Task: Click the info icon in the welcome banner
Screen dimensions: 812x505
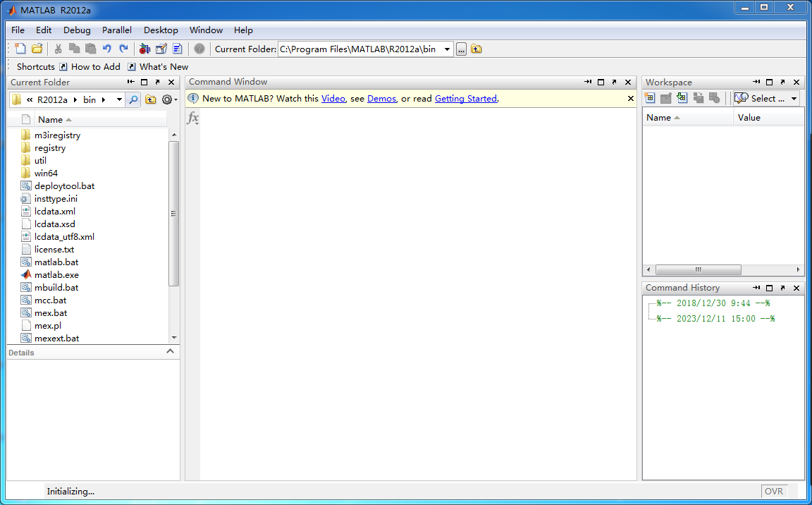Action: 193,99
